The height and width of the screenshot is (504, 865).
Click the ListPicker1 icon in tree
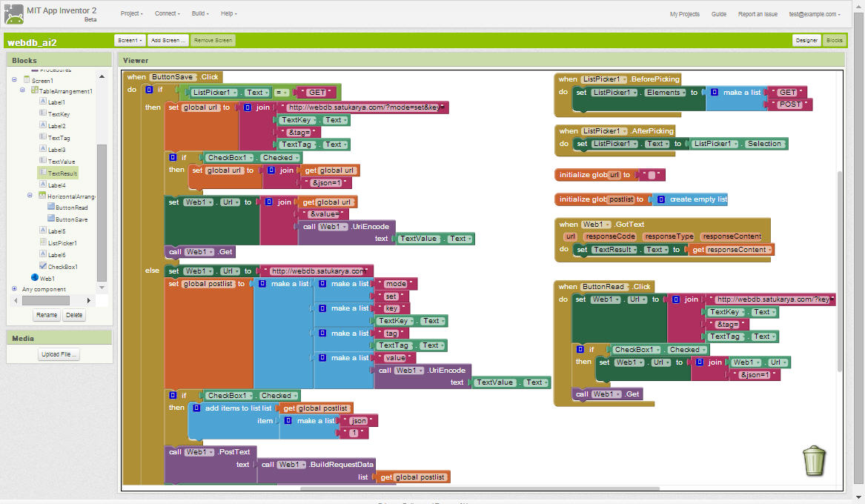point(43,242)
